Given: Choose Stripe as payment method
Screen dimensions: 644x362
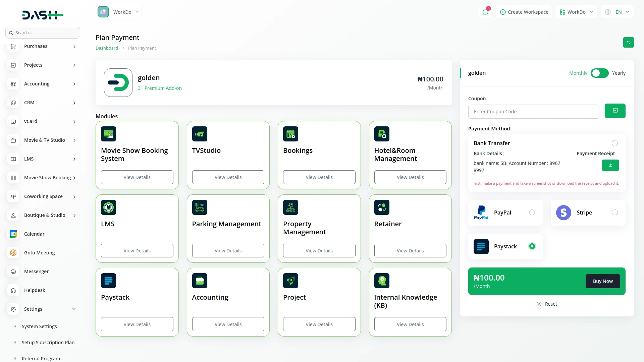Looking at the screenshot, I should pos(614,212).
